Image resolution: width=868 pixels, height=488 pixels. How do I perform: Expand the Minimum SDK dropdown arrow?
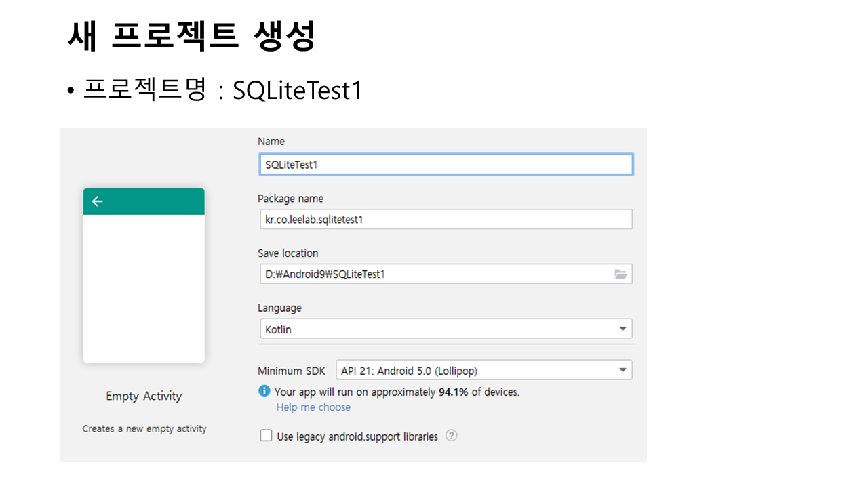(623, 371)
